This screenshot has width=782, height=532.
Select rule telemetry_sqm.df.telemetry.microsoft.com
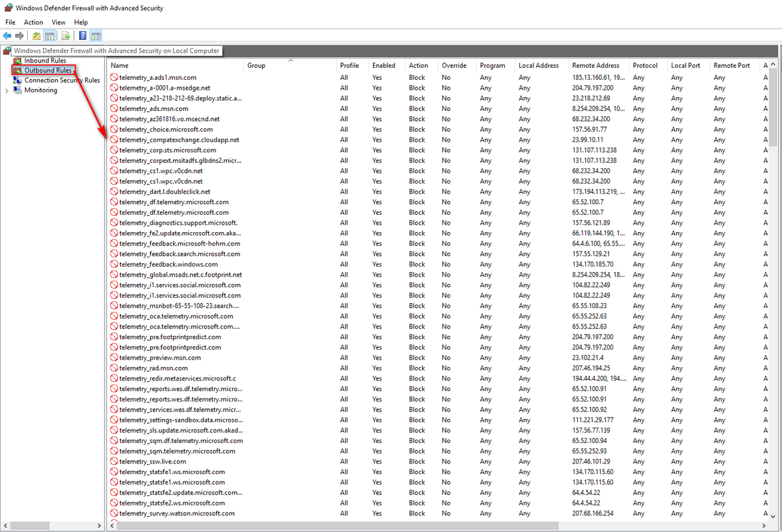coord(181,441)
